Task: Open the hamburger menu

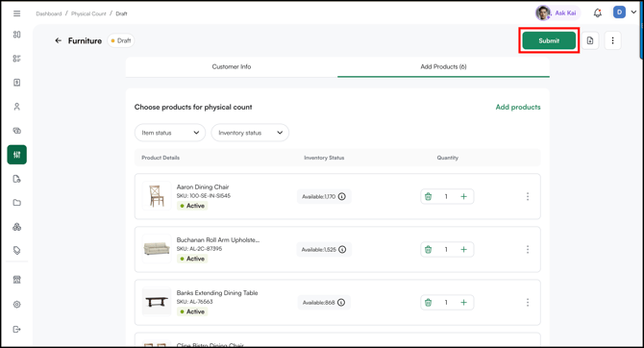Action: [17, 13]
